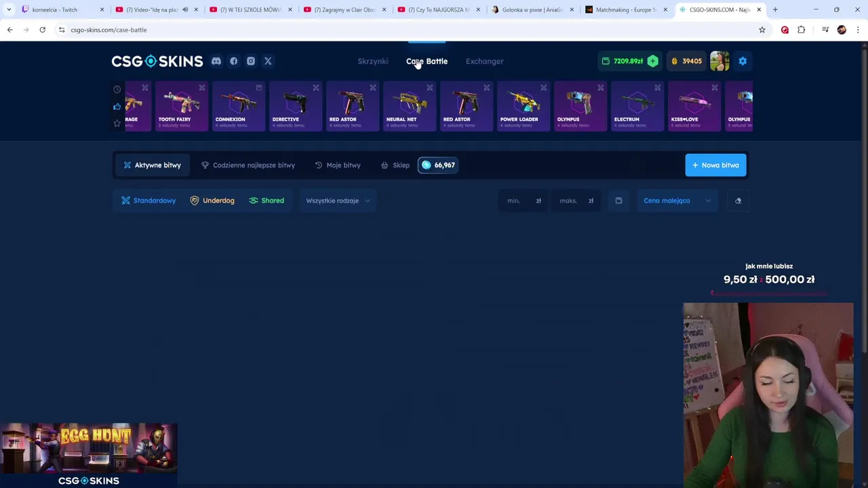Open the Power Loader drop card
The image size is (868, 488).
tap(522, 106)
